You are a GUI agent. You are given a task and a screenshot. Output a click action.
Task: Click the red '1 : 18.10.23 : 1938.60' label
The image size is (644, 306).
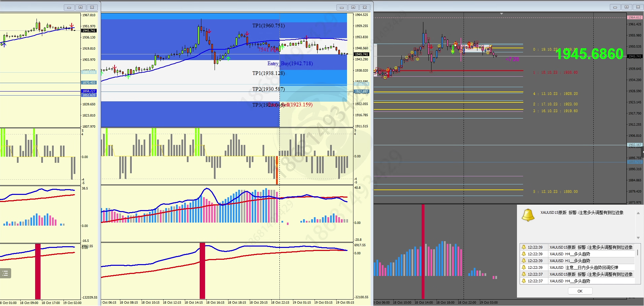pyautogui.click(x=555, y=72)
